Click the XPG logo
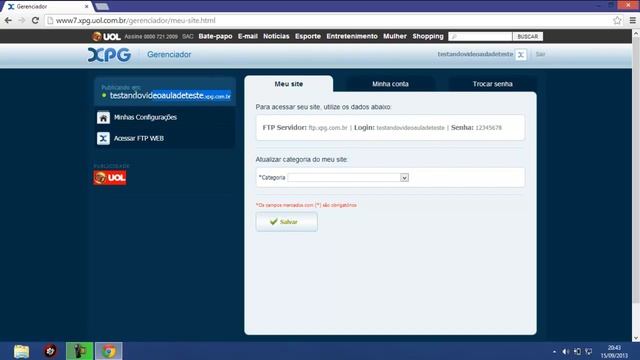640x360 pixels. 109,55
